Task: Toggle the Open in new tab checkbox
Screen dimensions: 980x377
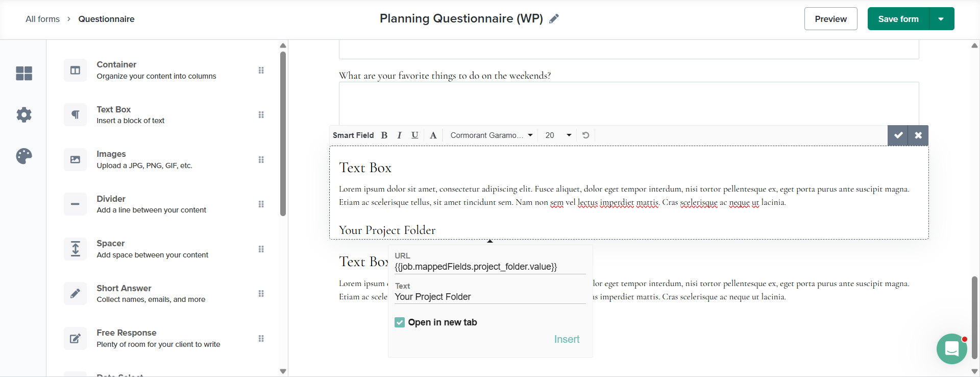Action: [400, 322]
